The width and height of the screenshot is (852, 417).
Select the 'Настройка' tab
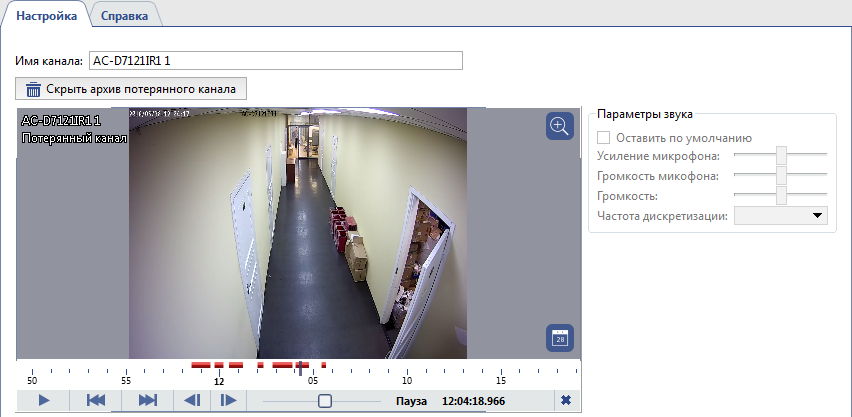[46, 17]
